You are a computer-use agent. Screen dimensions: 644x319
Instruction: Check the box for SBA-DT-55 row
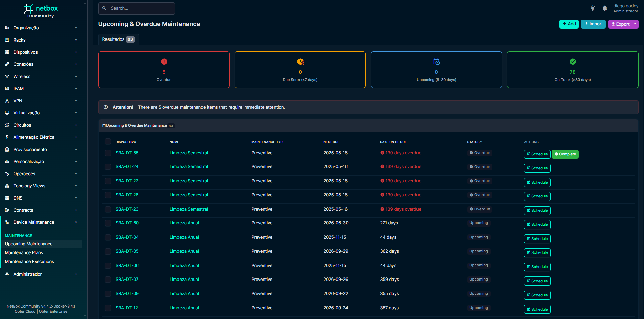coord(108,153)
